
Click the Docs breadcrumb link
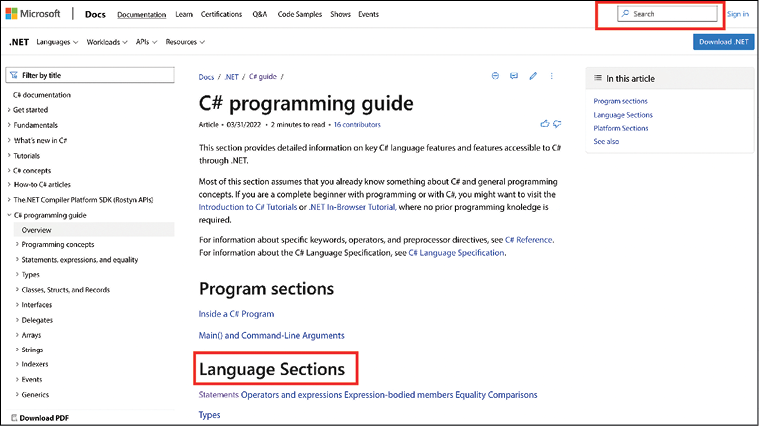(x=206, y=77)
